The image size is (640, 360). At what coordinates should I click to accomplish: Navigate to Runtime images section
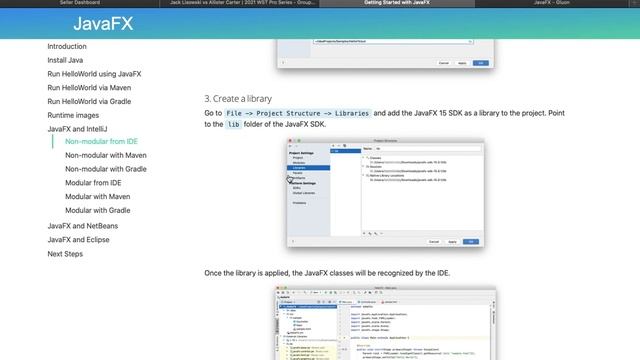pos(73,116)
